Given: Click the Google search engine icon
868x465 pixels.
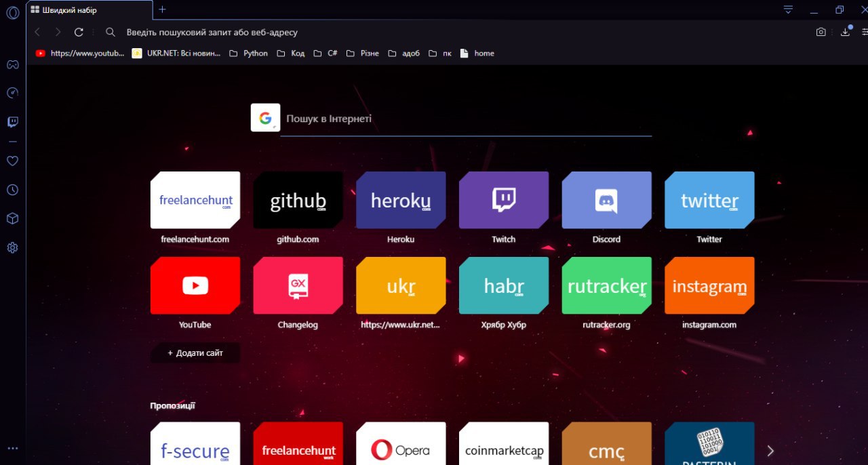Looking at the screenshot, I should click(x=265, y=118).
